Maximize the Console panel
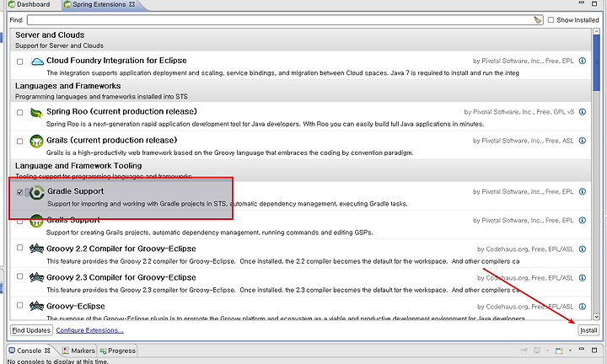 click(x=594, y=350)
